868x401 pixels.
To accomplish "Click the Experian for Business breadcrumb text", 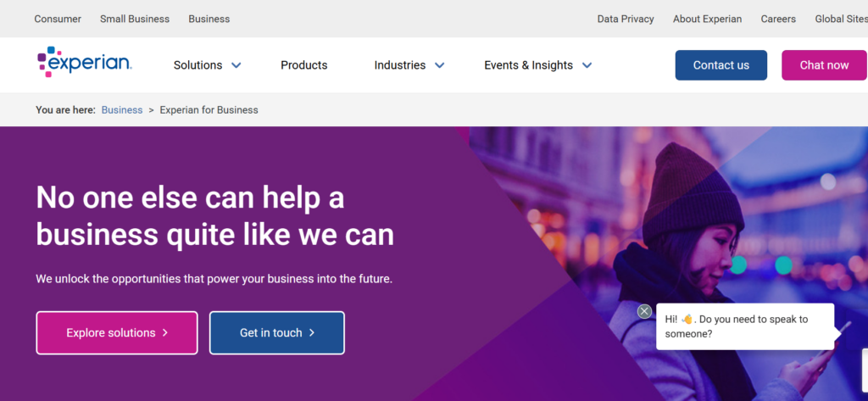I will tap(209, 109).
